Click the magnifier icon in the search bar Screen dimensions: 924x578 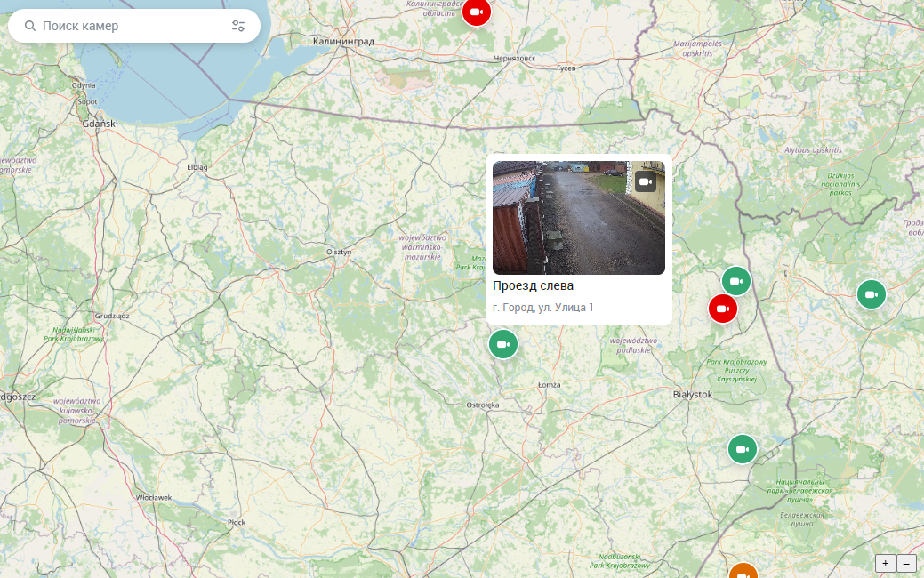pos(30,26)
